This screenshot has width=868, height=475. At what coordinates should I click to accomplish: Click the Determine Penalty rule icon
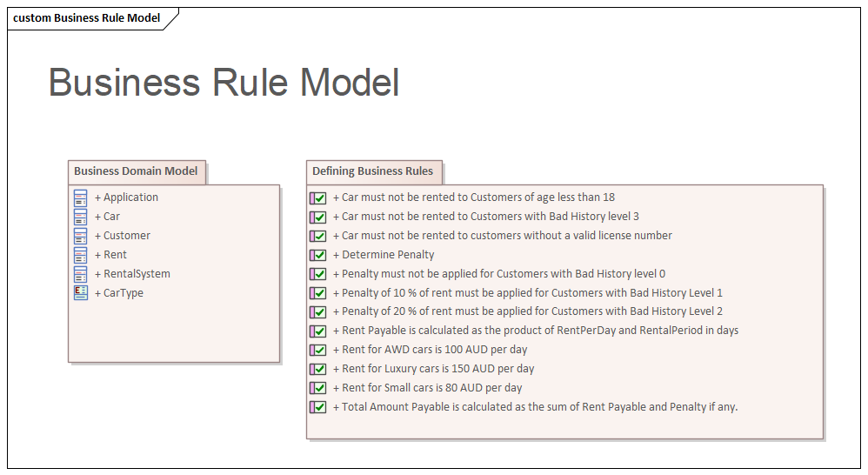click(318, 255)
